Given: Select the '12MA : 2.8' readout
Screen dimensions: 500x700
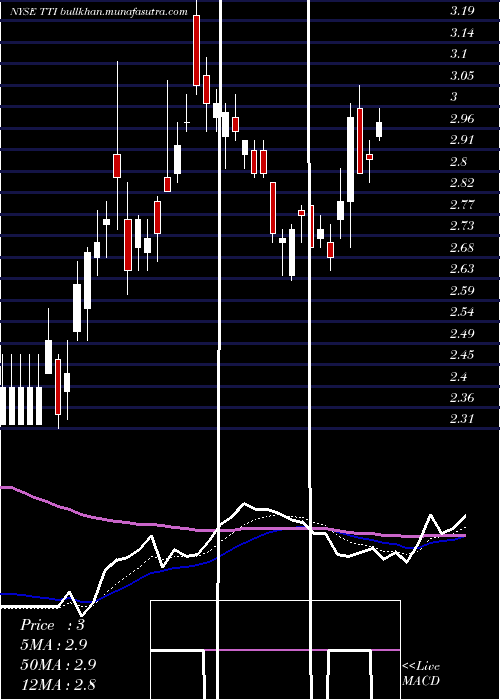Looking at the screenshot, I should 58,685.
